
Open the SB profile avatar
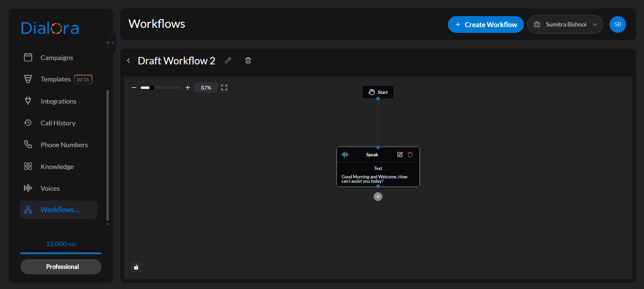pos(617,24)
